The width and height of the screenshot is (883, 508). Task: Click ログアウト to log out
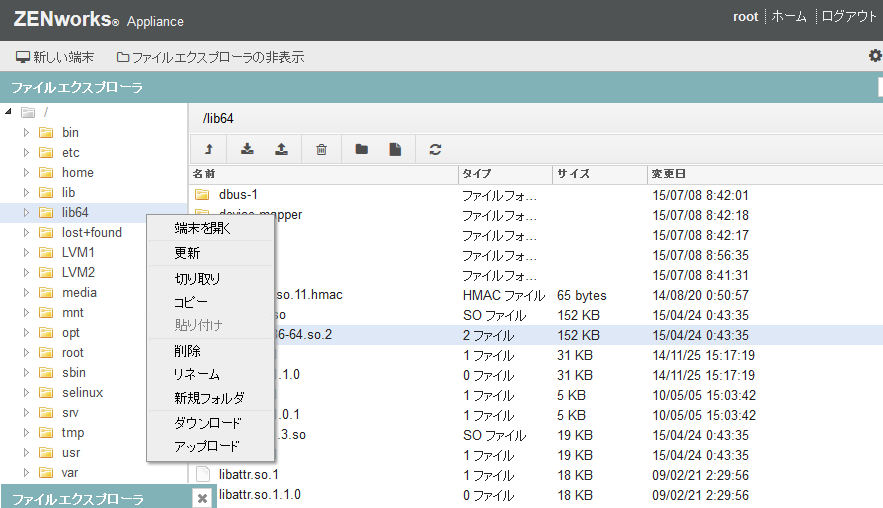848,16
